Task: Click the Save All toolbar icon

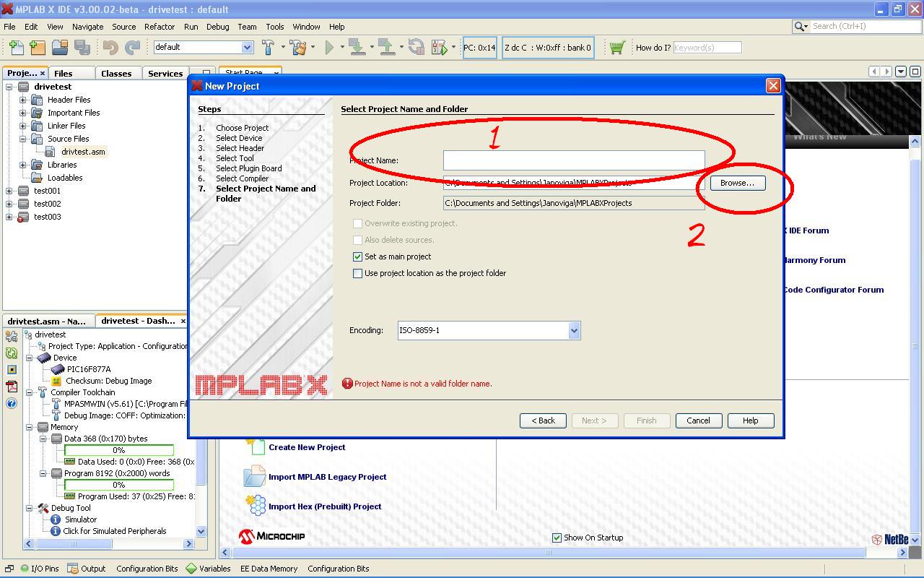Action: 82,48
